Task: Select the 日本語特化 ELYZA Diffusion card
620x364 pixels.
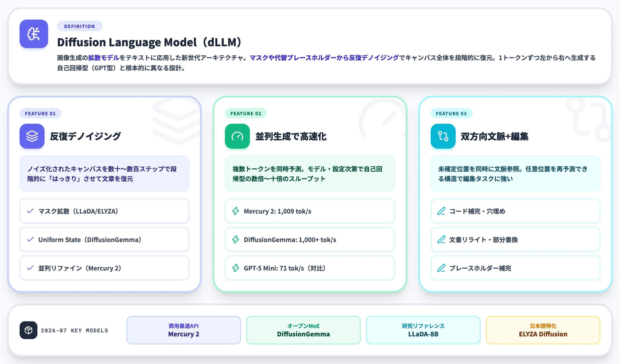Action: tap(543, 330)
